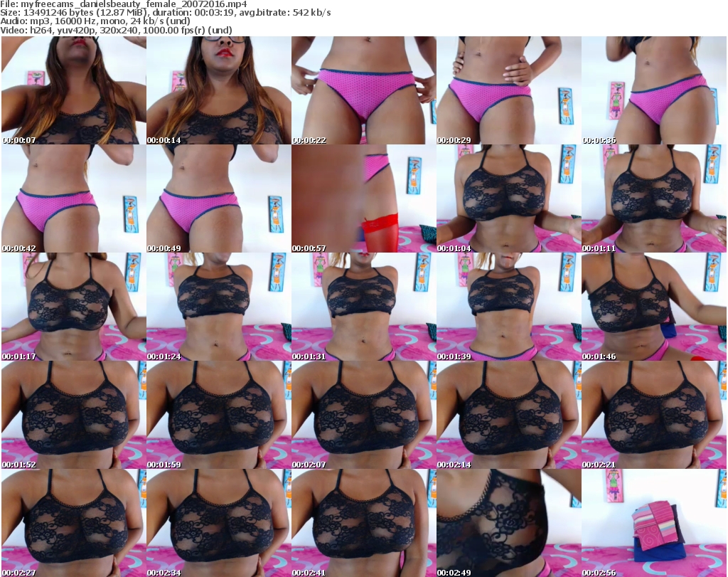Image resolution: width=728 pixels, height=577 pixels.
Task: Select the frame stamped 00:00:42
Action: click(x=74, y=198)
